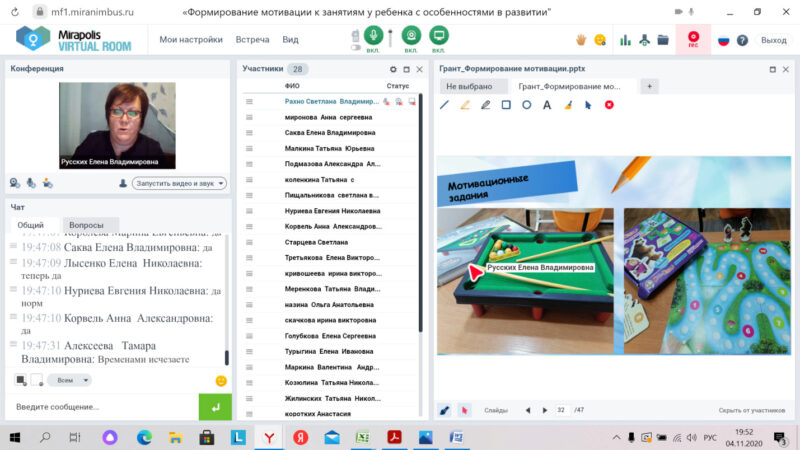Screen dimensions: 800x450
Task: Open Всем recipient dropdown in chat
Action: coord(69,380)
